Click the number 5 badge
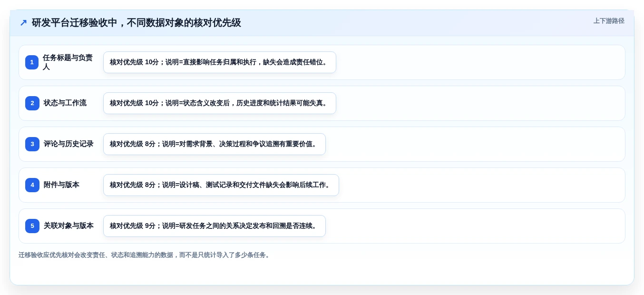 click(x=32, y=226)
